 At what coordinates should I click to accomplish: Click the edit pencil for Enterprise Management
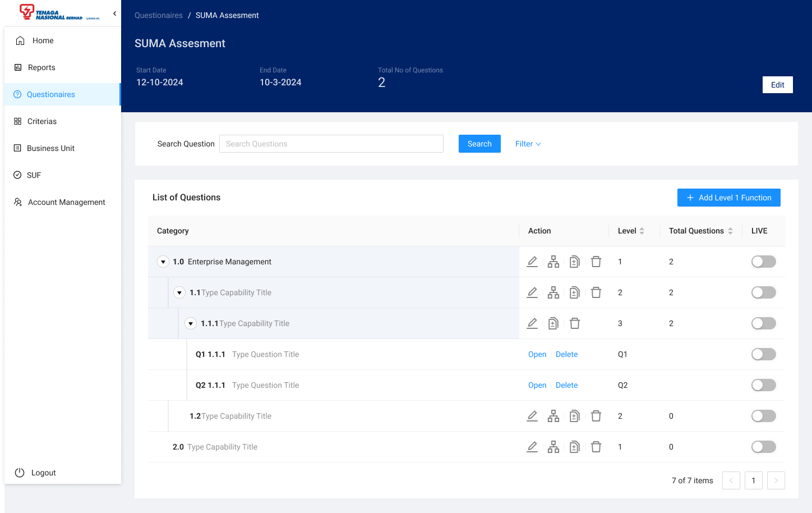pos(532,262)
